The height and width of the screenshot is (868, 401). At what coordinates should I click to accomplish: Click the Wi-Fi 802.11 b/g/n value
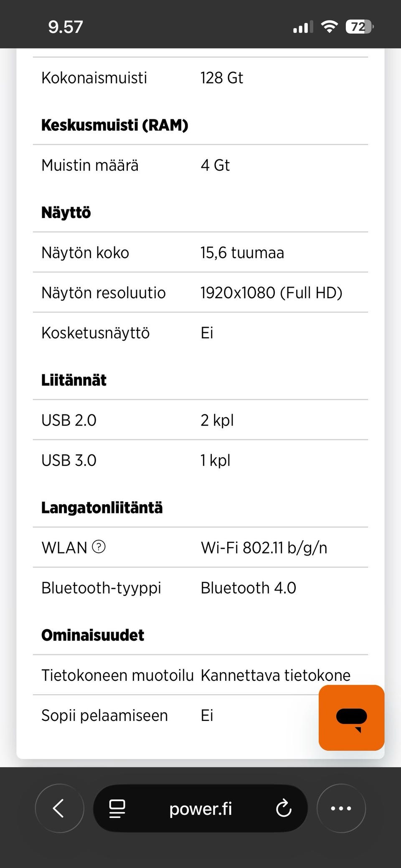click(x=264, y=547)
